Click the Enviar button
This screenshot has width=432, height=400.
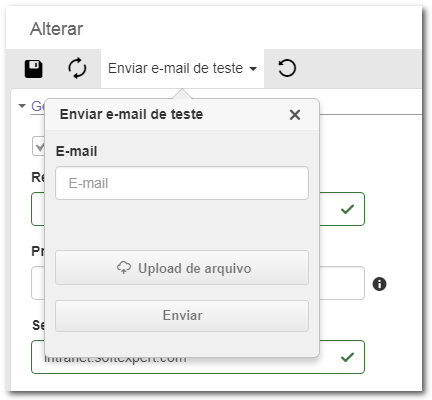[182, 316]
